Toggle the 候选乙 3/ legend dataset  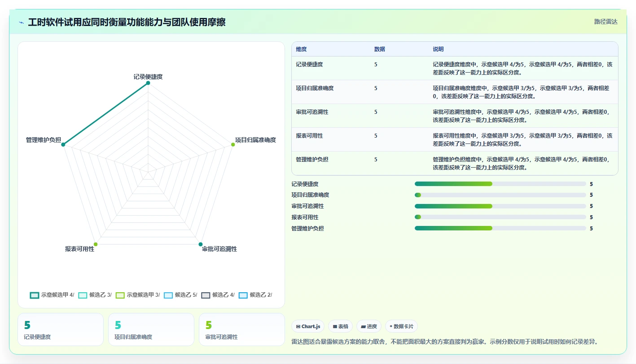click(x=95, y=295)
